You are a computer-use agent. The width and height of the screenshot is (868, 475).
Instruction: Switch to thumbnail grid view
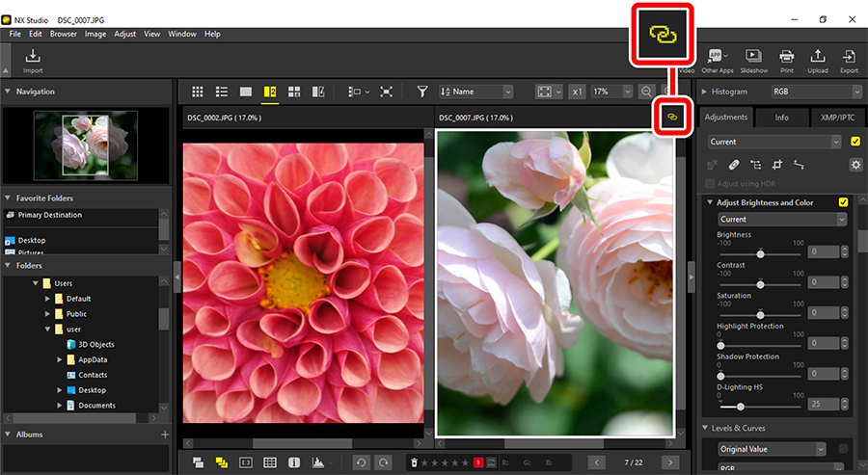click(x=198, y=92)
